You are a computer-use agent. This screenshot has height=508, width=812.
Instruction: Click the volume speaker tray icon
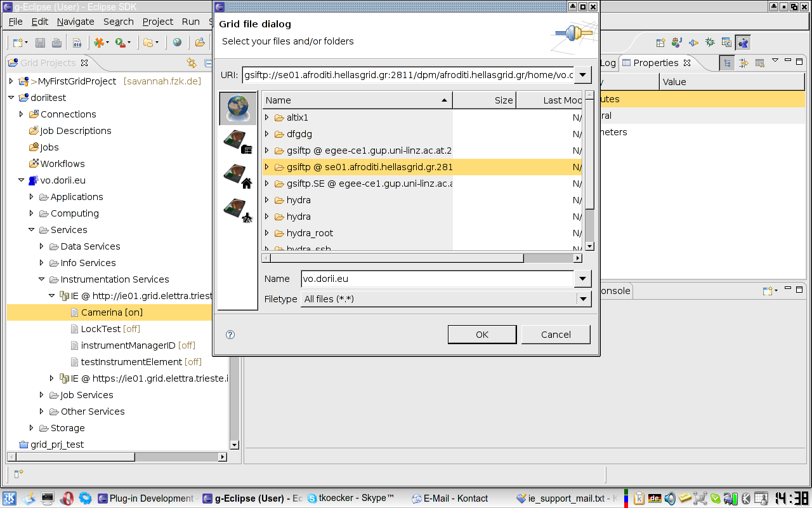670,498
